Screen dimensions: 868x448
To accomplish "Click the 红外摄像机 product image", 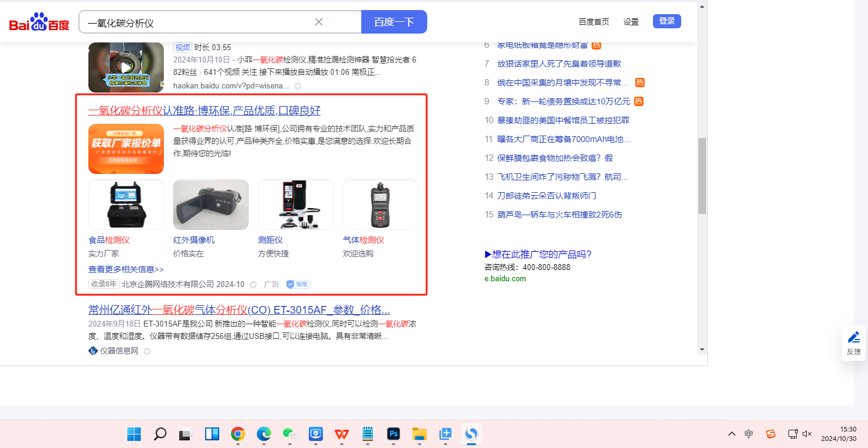I will [211, 205].
